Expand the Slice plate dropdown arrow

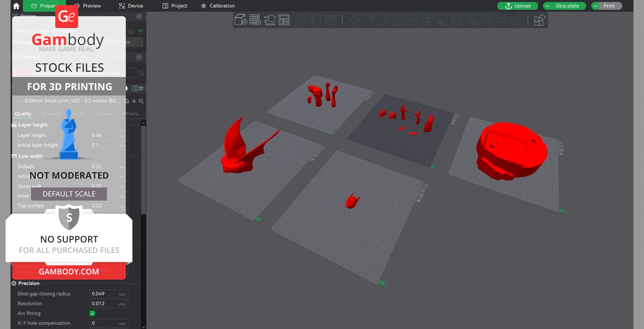(547, 6)
